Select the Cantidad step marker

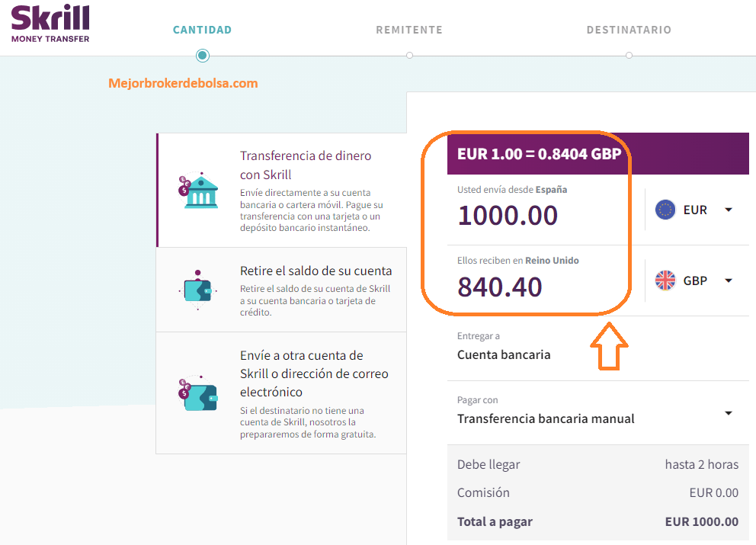pyautogui.click(x=203, y=56)
